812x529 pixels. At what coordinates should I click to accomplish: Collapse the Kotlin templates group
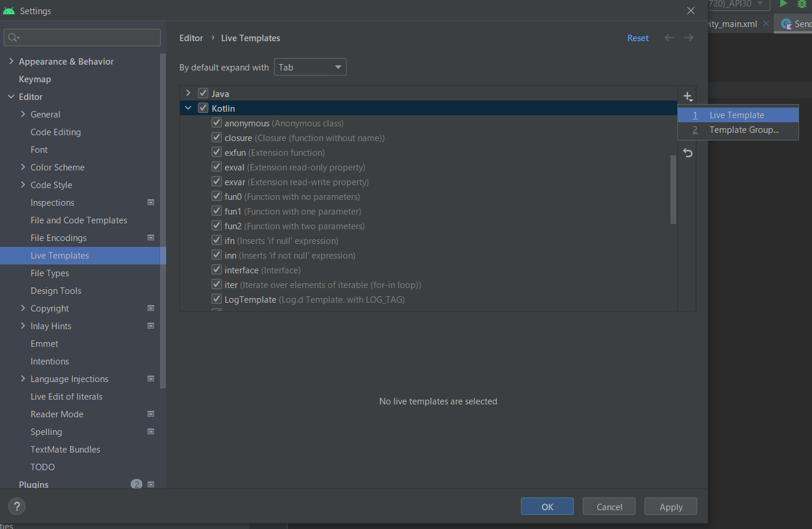[188, 108]
